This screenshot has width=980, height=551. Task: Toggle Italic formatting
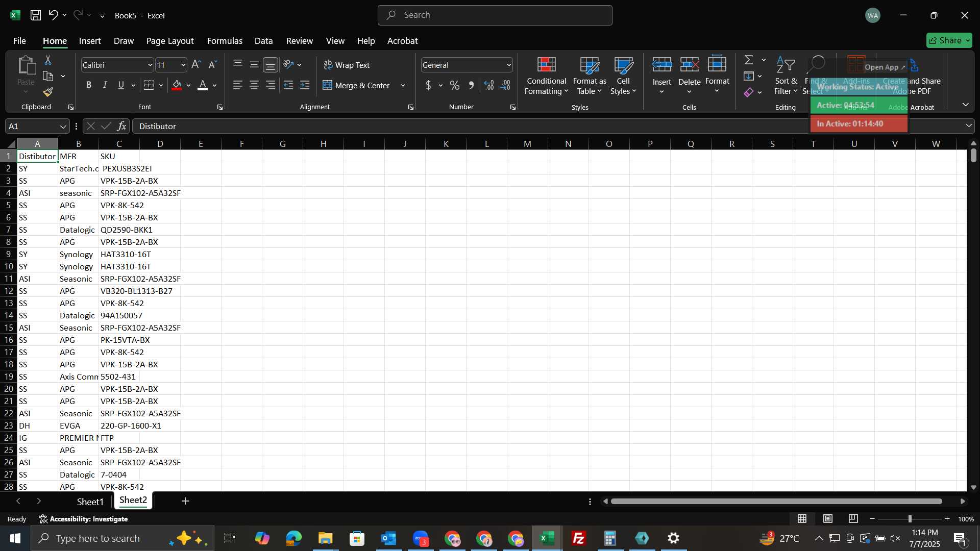(105, 85)
